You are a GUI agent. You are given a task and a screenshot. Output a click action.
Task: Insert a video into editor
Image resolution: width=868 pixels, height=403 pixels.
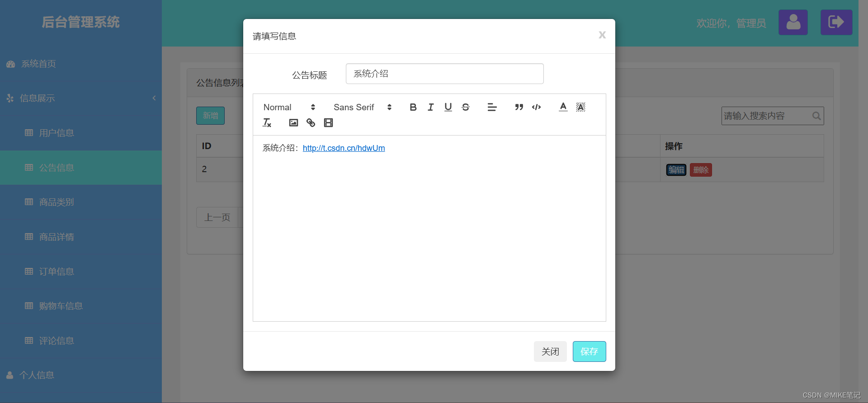(328, 122)
